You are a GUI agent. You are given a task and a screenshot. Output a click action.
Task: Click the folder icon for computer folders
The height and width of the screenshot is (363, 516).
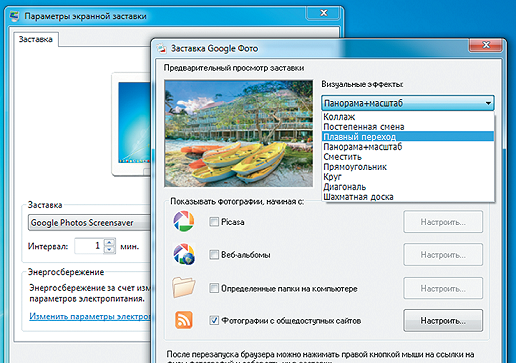[184, 287]
